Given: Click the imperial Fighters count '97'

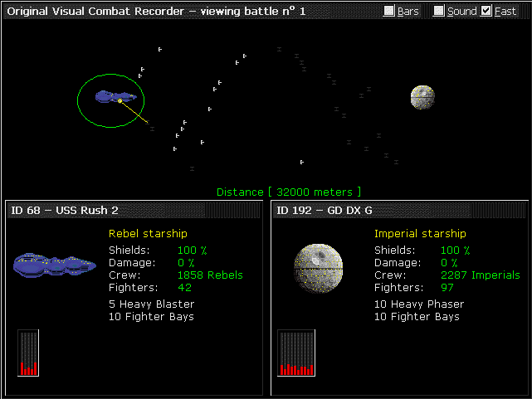Looking at the screenshot, I should point(447,288).
